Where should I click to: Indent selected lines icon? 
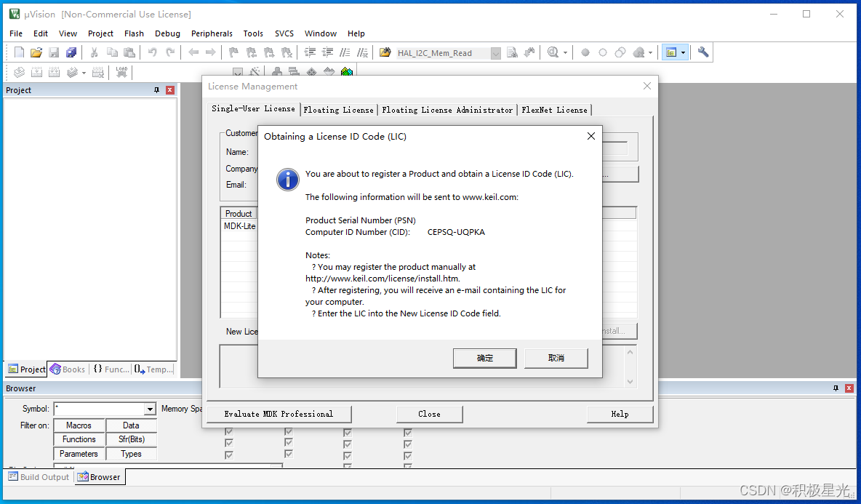click(x=310, y=52)
